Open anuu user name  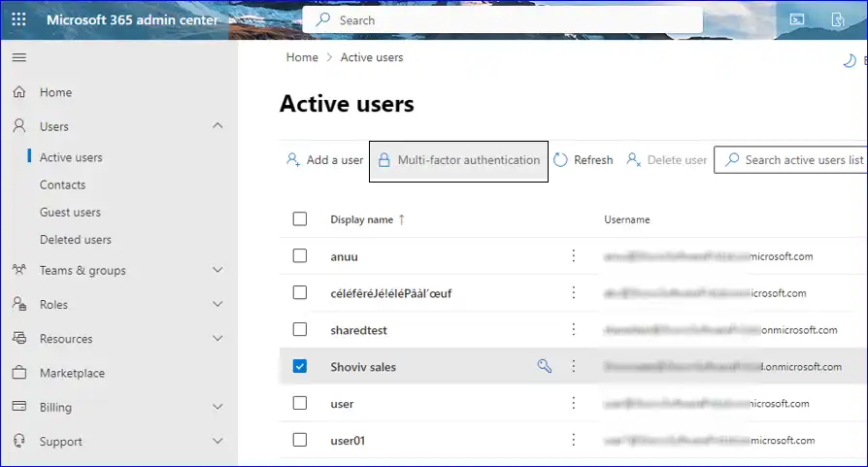(x=344, y=256)
